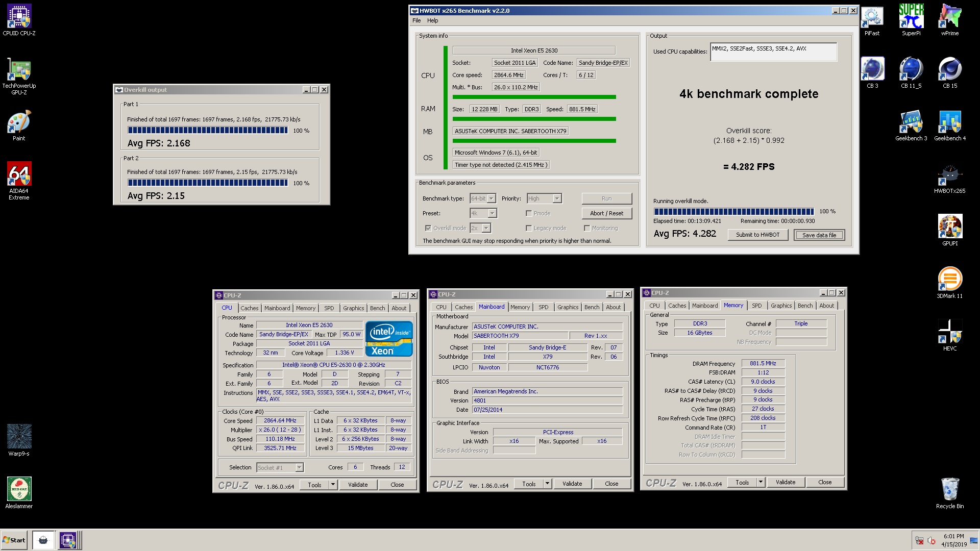Click DRAM Frequency value 881.5 MHz
The image size is (980, 551).
pyautogui.click(x=763, y=363)
